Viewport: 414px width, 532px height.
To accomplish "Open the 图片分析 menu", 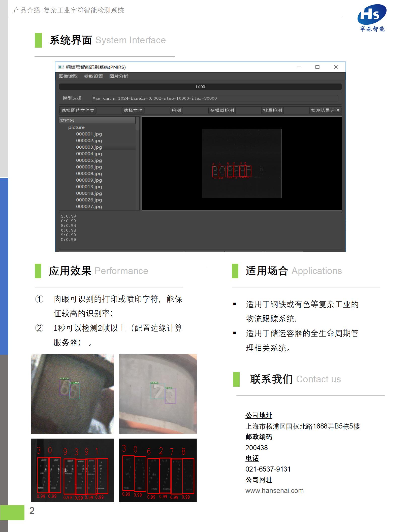I will click(x=119, y=76).
